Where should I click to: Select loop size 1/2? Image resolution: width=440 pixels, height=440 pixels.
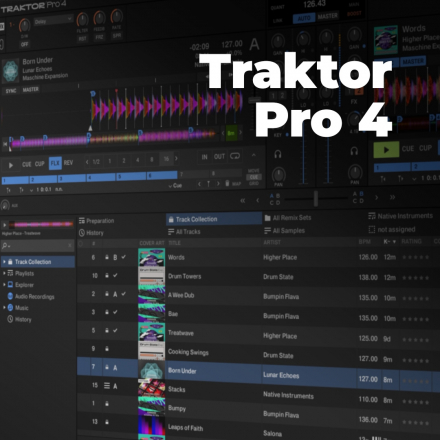(x=96, y=162)
